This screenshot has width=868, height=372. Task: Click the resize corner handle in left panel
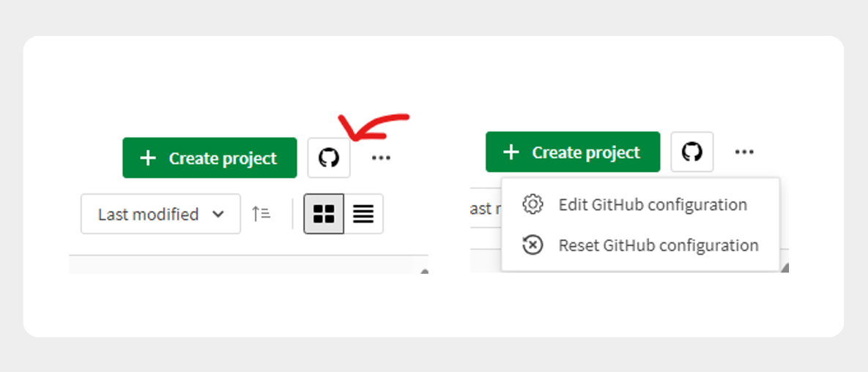point(425,271)
